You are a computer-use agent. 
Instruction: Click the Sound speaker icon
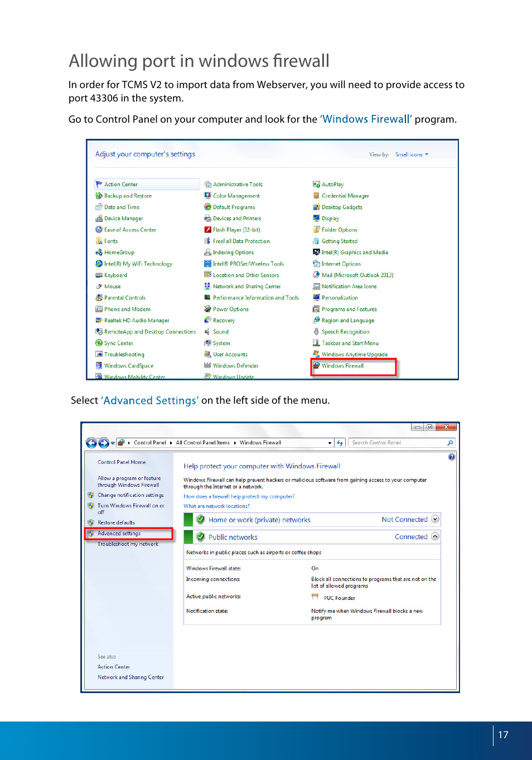207,332
